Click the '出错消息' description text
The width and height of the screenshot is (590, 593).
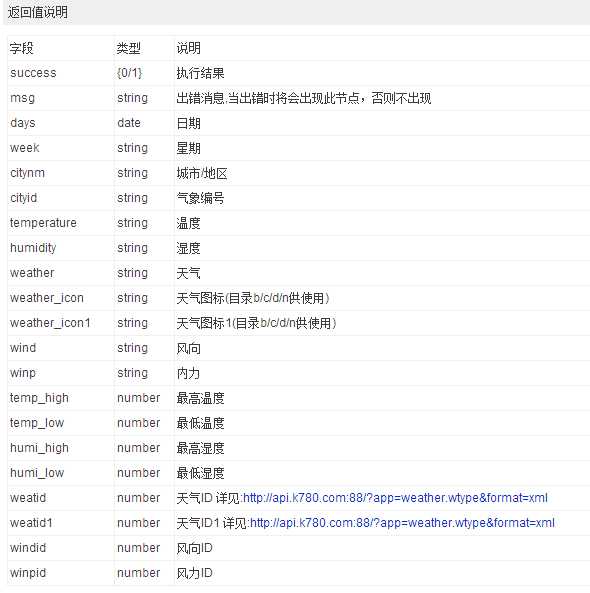(304, 98)
